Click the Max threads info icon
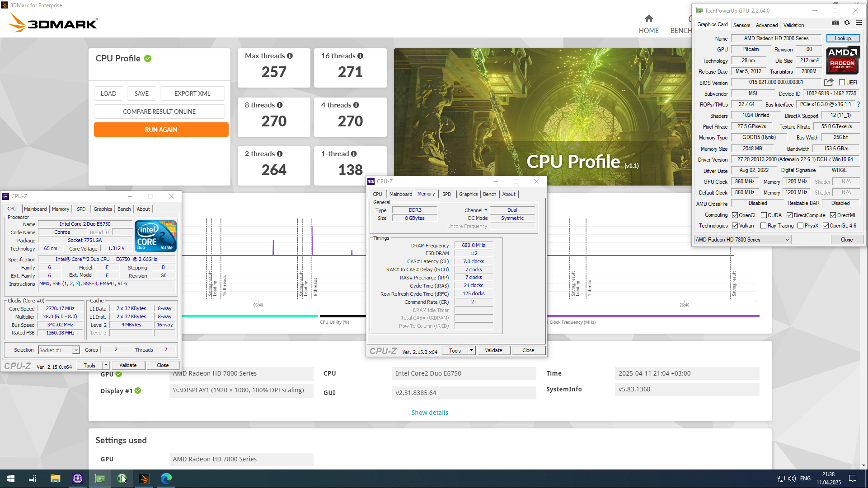This screenshot has width=868, height=488. click(x=290, y=56)
